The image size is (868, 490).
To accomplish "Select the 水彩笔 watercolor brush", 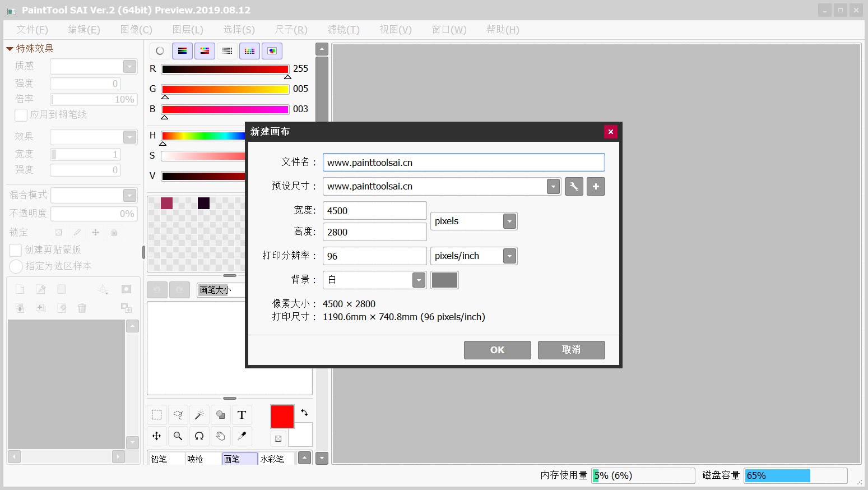I will click(x=276, y=459).
